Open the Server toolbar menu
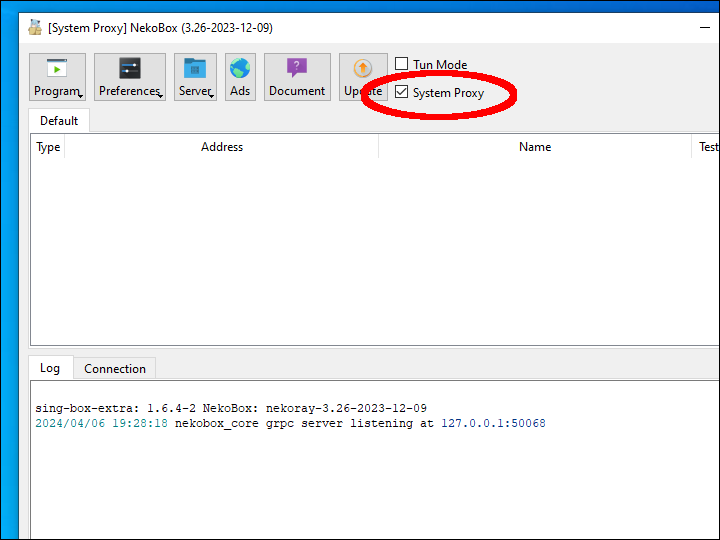 click(195, 77)
